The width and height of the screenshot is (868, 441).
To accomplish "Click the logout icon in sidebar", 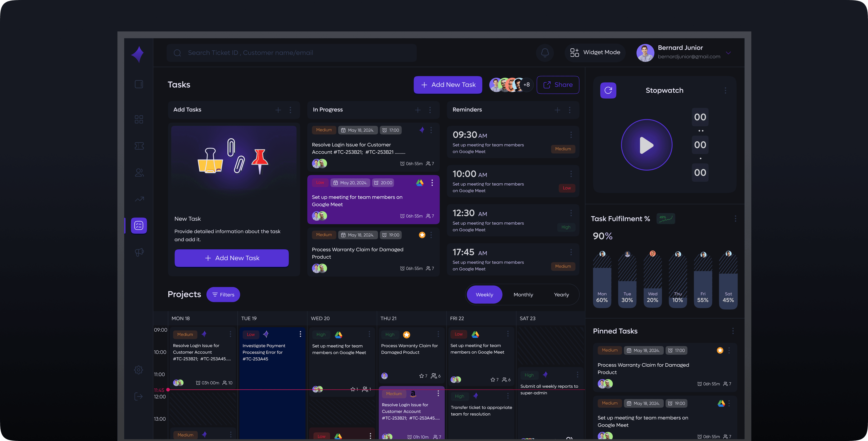I will tap(139, 396).
